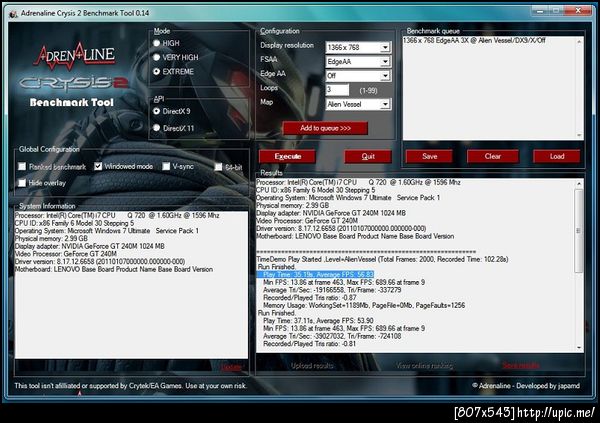
Task: Click 'Motherboard: LENOVO' line in System Information
Action: click(x=114, y=269)
